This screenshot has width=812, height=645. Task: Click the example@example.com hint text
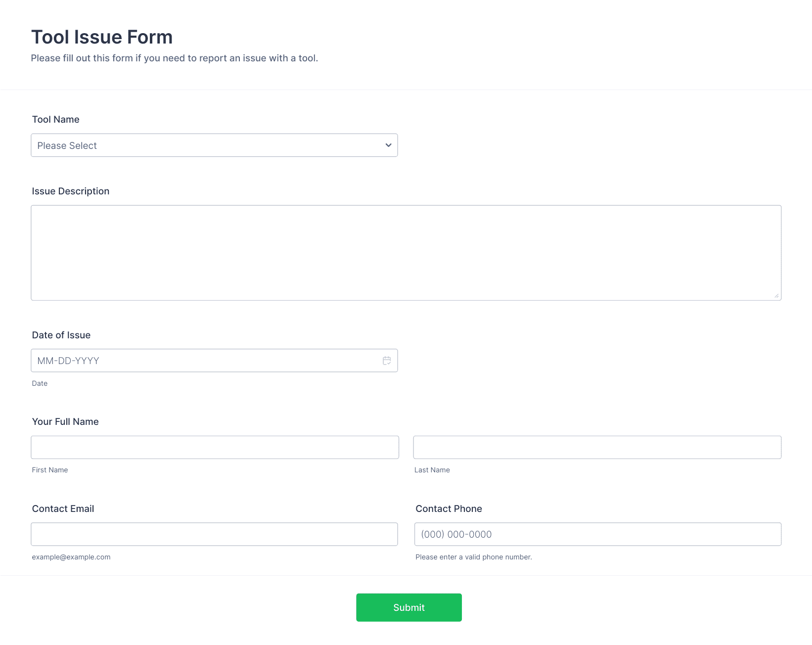pos(71,557)
